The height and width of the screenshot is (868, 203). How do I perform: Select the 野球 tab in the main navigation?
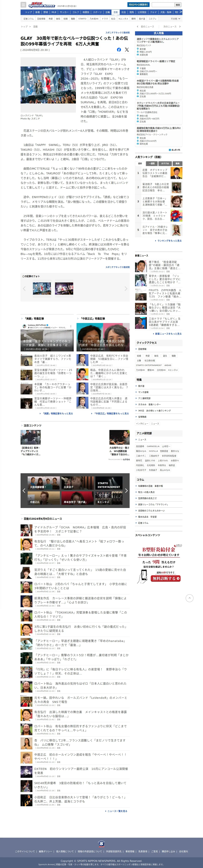pyautogui.click(x=46, y=12)
